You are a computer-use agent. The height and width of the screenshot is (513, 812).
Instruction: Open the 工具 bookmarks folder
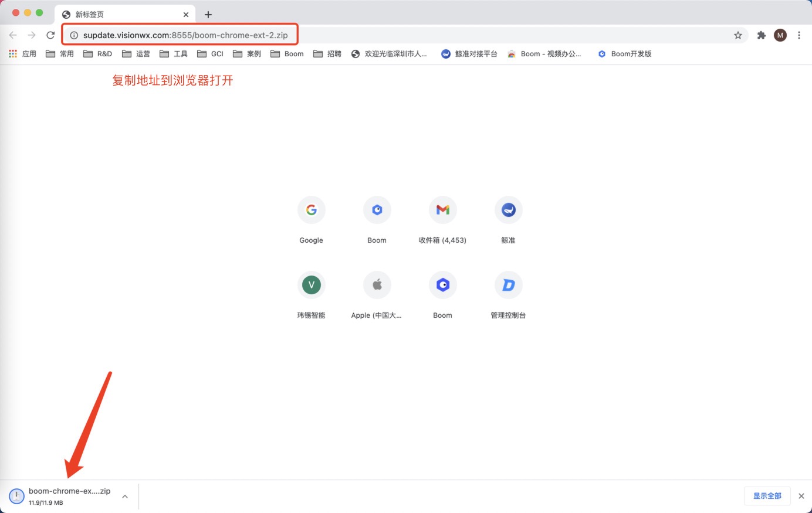[174, 53]
